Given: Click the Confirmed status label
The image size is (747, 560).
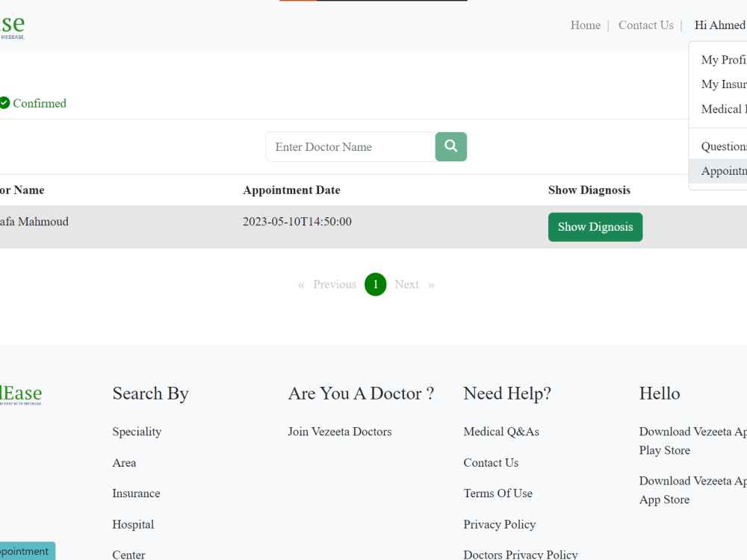Looking at the screenshot, I should point(40,103).
